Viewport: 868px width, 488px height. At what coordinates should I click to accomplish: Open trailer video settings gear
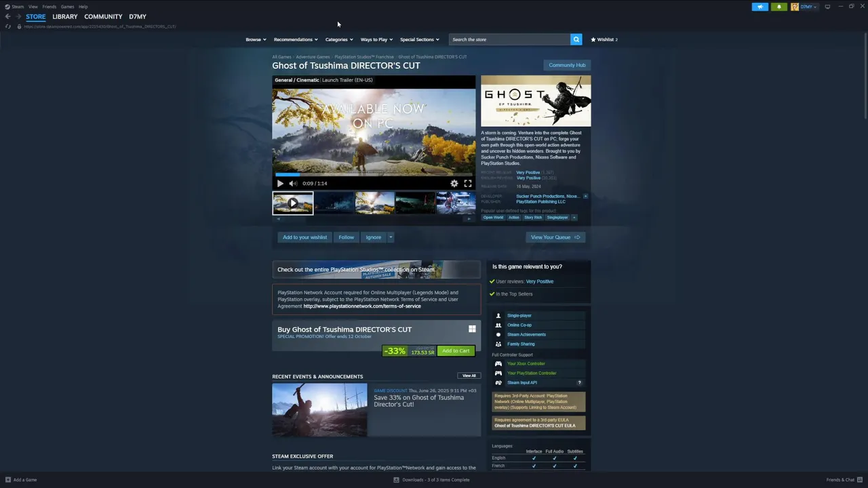(x=454, y=183)
